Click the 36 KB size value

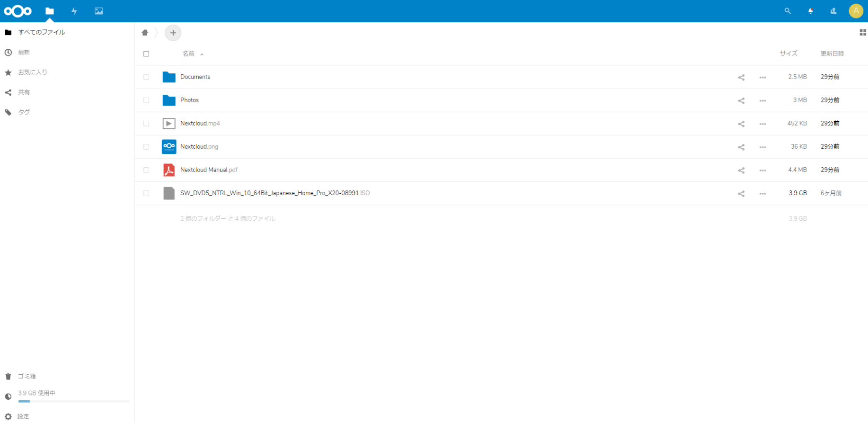click(799, 146)
